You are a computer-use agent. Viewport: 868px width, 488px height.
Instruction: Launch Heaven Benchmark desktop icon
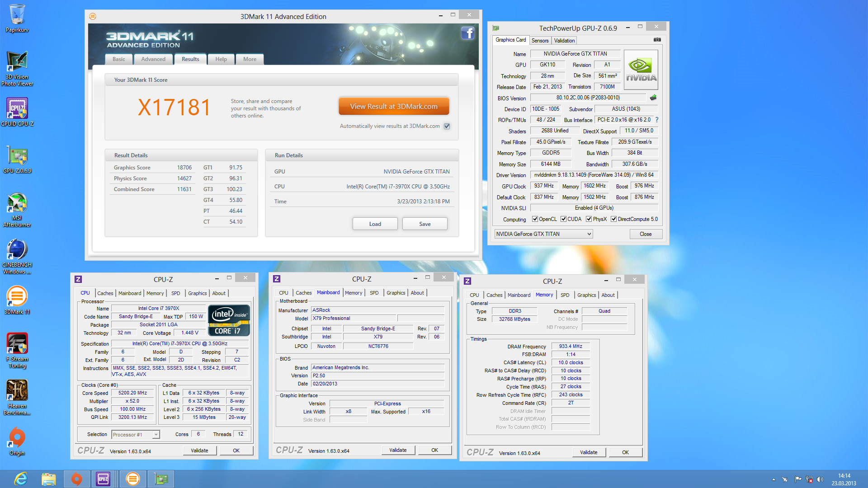pyautogui.click(x=17, y=398)
